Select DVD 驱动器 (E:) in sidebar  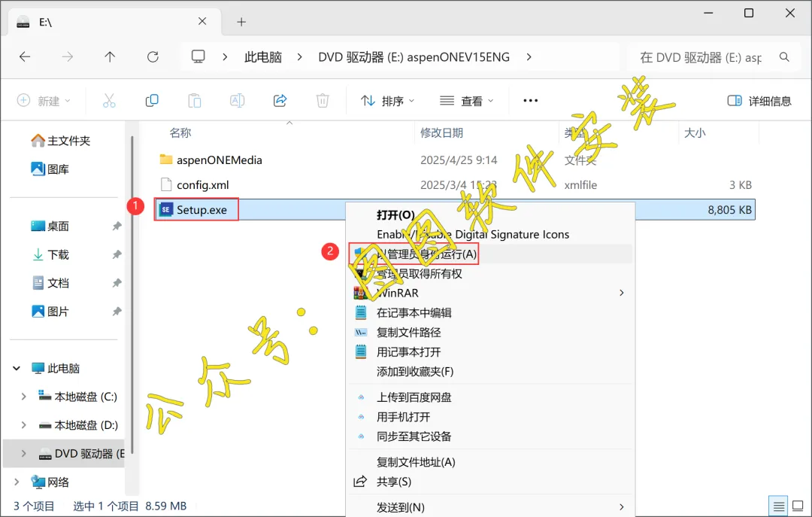point(64,454)
